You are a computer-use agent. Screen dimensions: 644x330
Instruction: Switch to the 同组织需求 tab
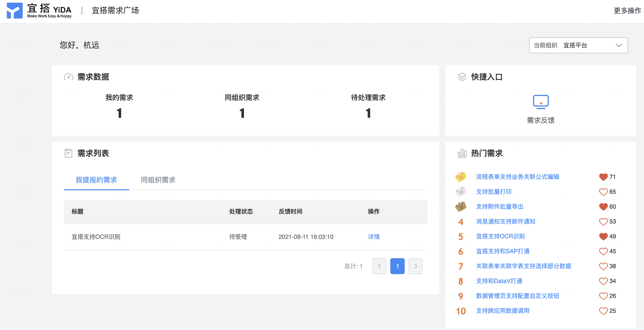pyautogui.click(x=158, y=180)
